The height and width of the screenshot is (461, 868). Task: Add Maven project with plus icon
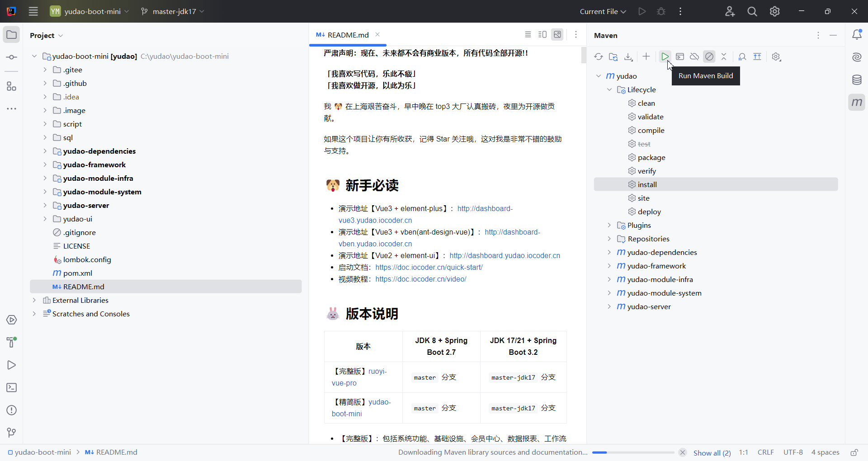pos(646,56)
